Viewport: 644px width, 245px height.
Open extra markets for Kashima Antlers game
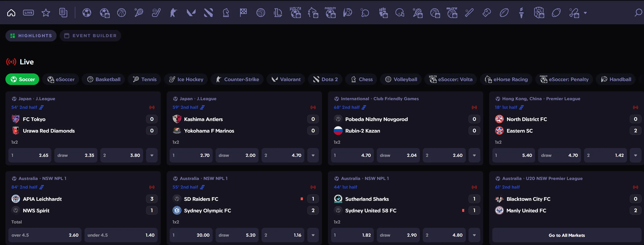313,155
